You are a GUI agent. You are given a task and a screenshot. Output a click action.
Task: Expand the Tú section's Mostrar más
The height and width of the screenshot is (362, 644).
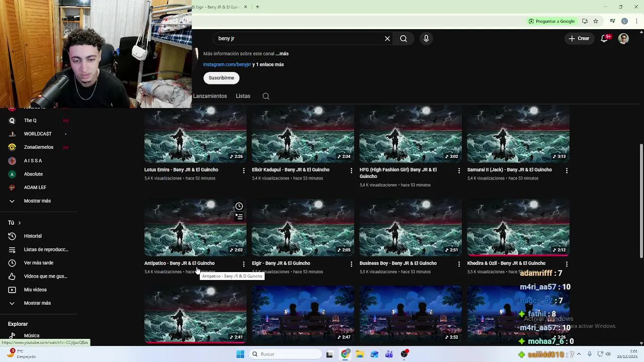tap(38, 303)
